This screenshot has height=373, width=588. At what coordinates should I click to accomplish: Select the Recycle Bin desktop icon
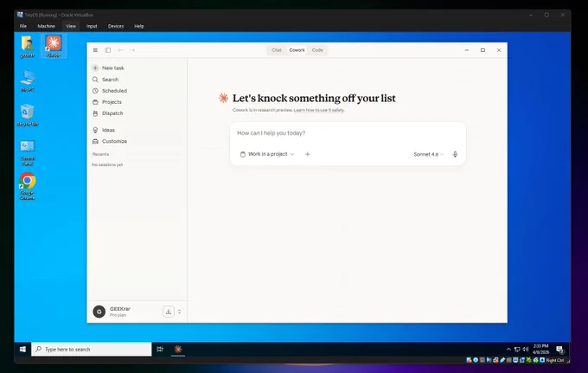coord(28,115)
